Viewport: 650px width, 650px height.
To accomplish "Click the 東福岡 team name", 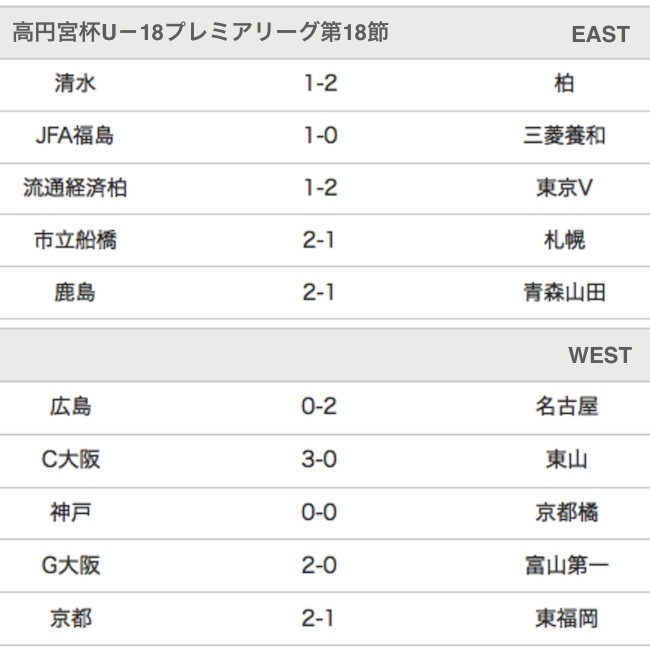I will [x=566, y=619].
